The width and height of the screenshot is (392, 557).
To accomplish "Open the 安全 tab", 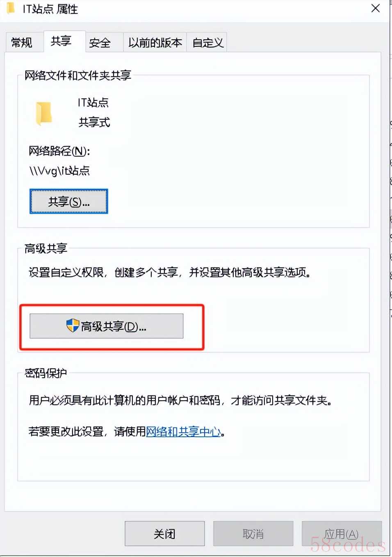I will [100, 43].
